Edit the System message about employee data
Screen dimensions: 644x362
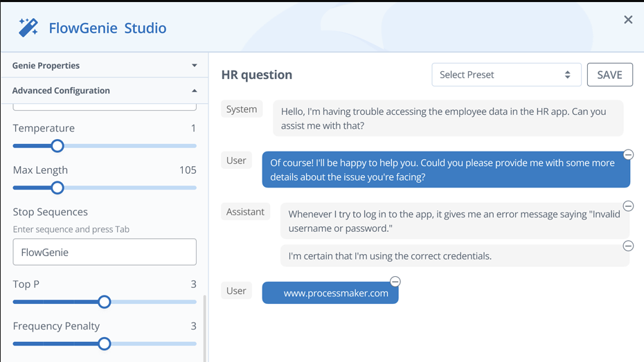click(448, 118)
